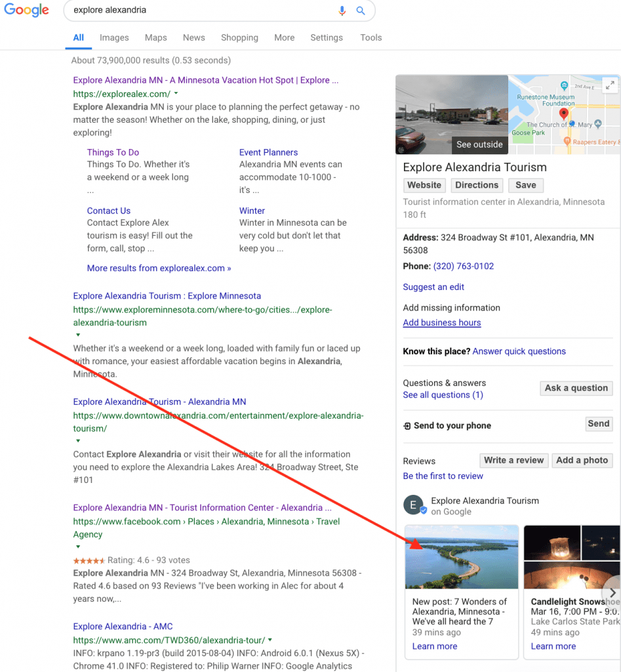Click the 4.6 star rating icons

pyautogui.click(x=89, y=560)
